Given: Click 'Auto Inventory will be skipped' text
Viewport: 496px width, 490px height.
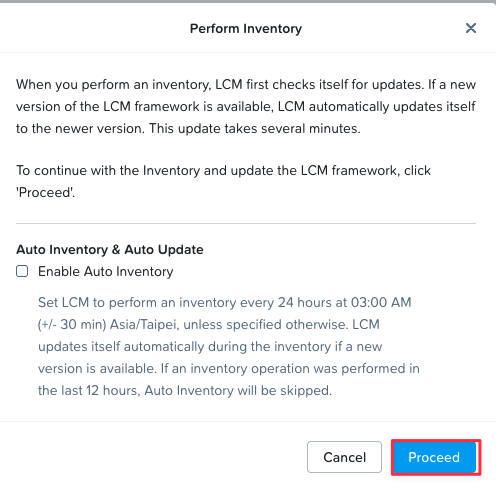Looking at the screenshot, I should (x=238, y=391).
